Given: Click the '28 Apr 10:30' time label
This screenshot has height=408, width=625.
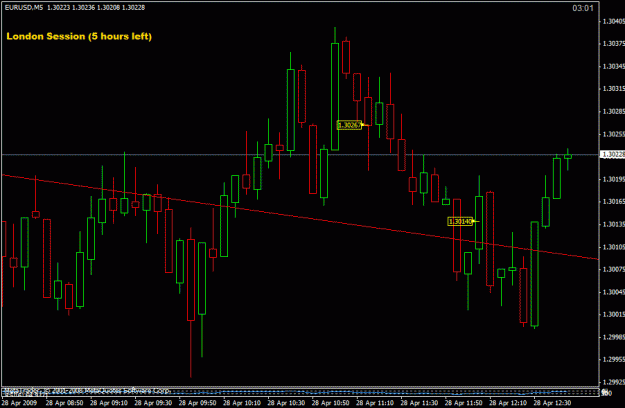Looking at the screenshot, I should tap(286, 403).
